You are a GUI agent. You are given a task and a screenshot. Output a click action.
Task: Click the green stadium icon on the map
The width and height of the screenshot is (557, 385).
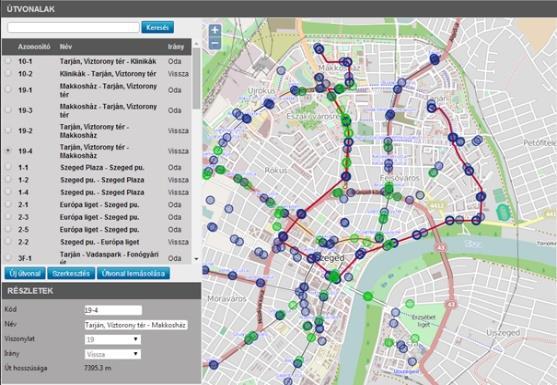[503, 212]
